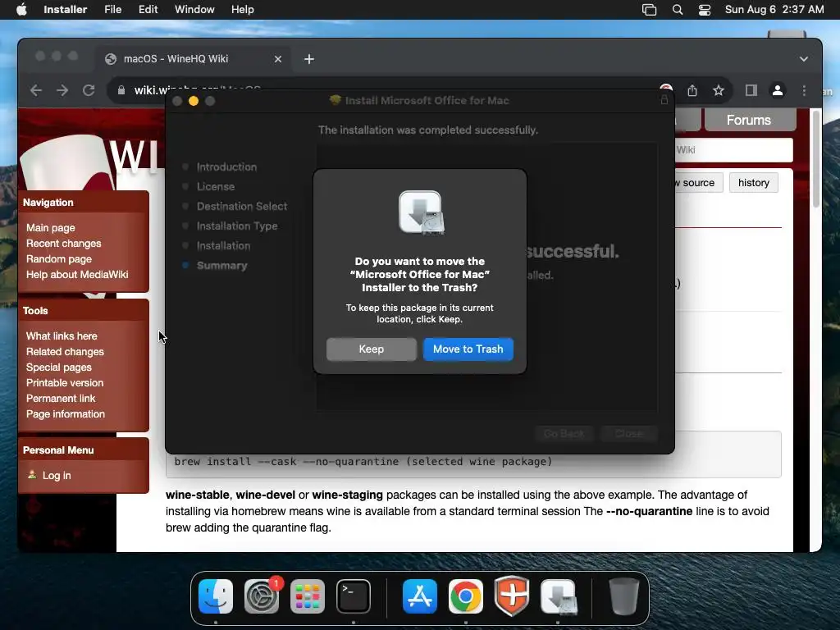Click the Stage Manager windows icon in menu bar
This screenshot has height=630, width=840.
(x=649, y=10)
